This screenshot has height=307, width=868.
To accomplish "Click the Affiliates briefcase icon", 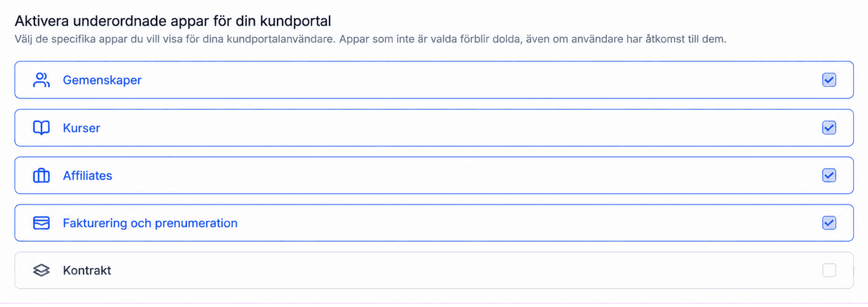I will click(x=41, y=176).
